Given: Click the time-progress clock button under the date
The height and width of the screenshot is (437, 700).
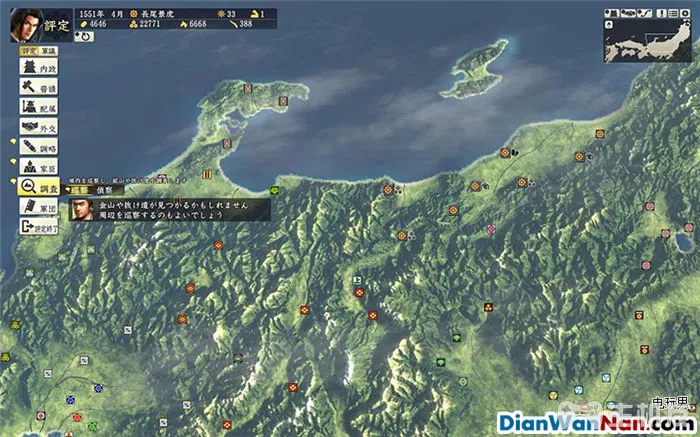Looking at the screenshot, I should tap(84, 37).
